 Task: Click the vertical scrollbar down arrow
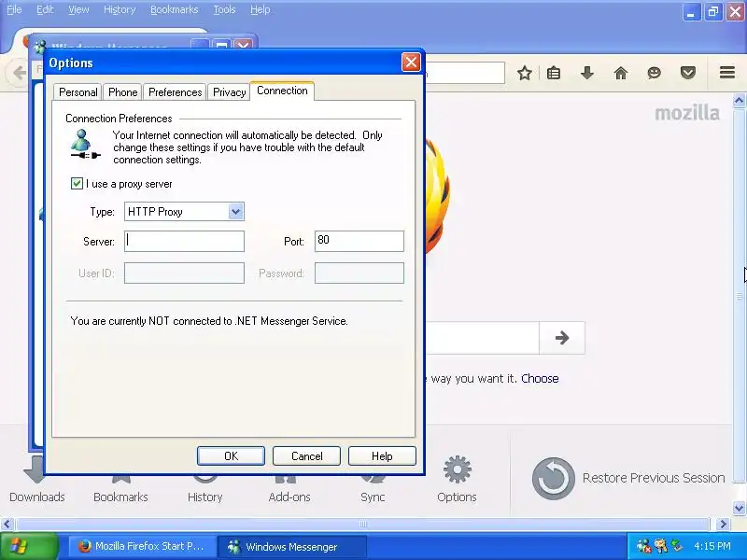[x=739, y=508]
